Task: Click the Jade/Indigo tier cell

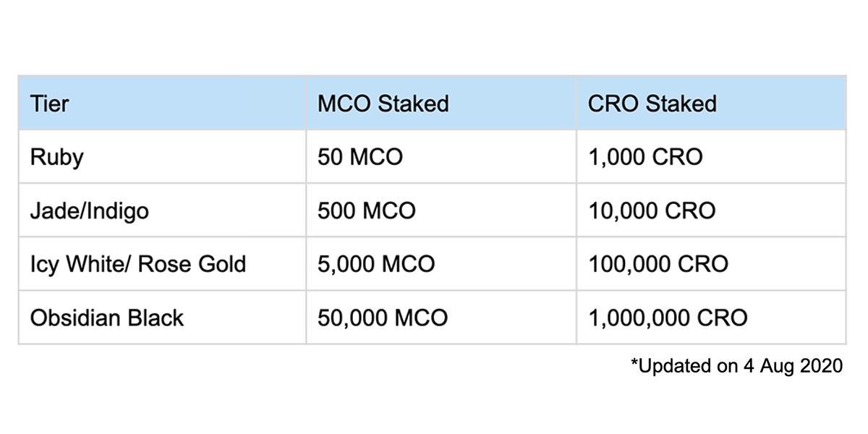Action: point(90,210)
